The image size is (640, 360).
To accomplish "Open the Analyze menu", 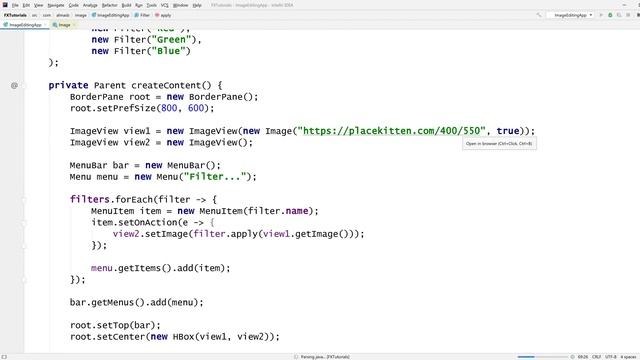I will tap(90, 5).
